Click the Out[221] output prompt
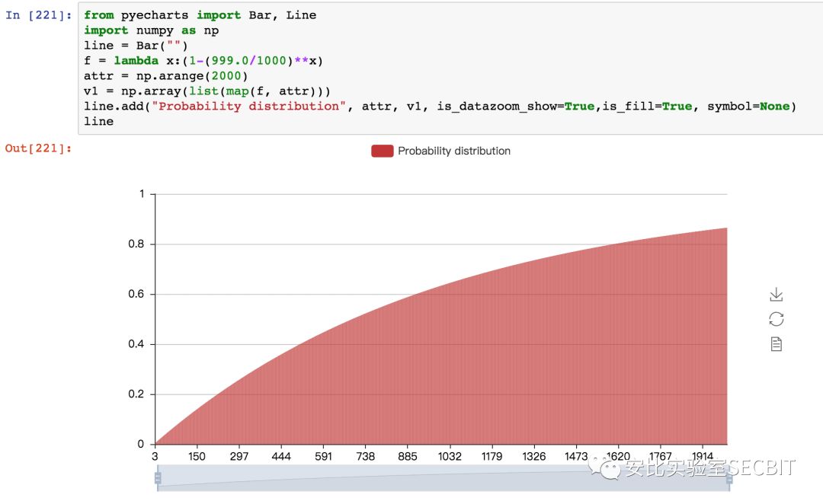Image resolution: width=823 pixels, height=504 pixels. point(38,148)
